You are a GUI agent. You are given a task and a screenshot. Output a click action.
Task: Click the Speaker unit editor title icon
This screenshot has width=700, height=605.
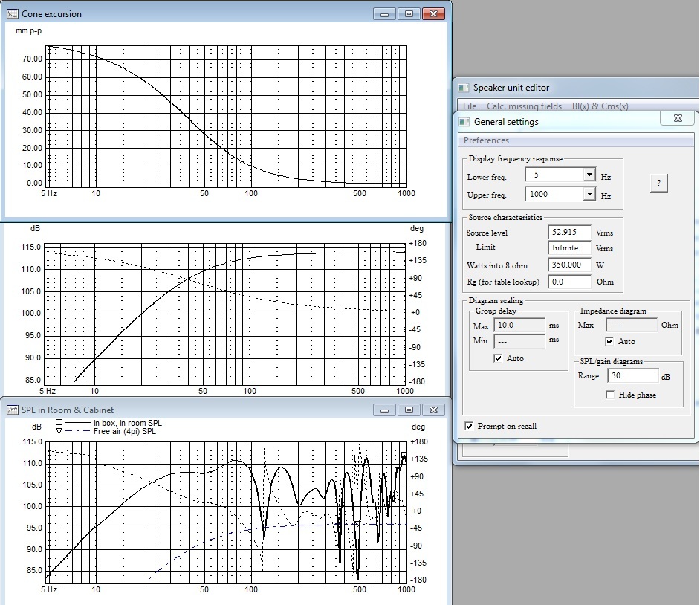pos(463,88)
